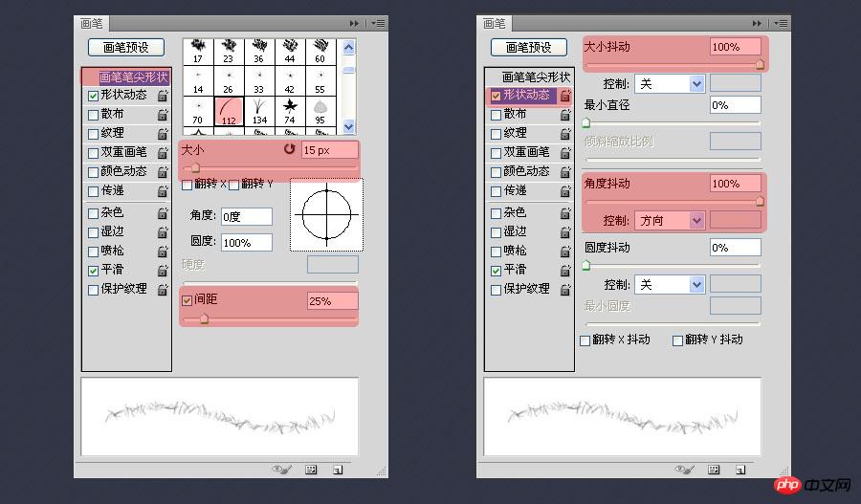Open the left brush panel flyout menu
The width and height of the screenshot is (861, 504).
pos(378,23)
